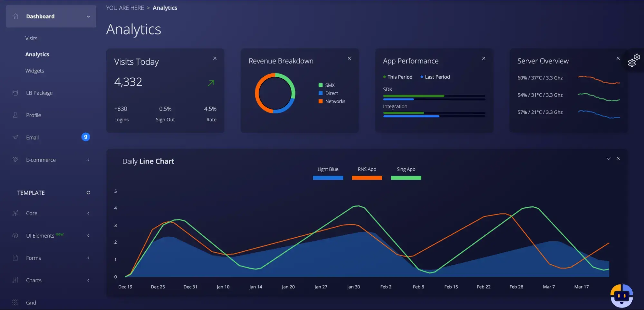This screenshot has width=644, height=310.
Task: Click the E-commerce diamond icon
Action: click(15, 160)
